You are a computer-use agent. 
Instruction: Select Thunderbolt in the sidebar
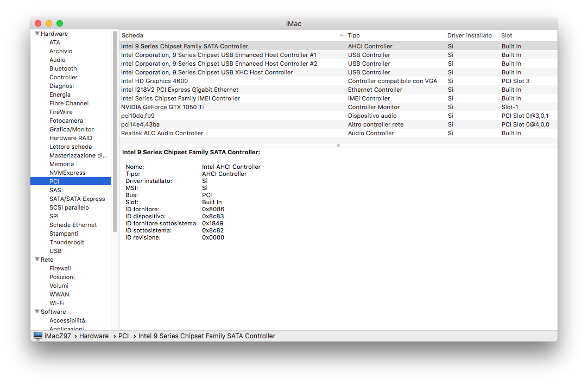click(67, 242)
